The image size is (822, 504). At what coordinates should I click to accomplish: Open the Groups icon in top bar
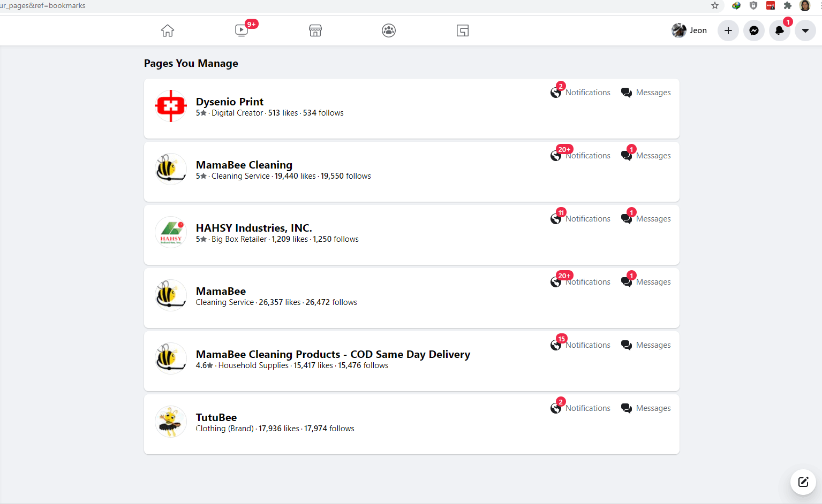[389, 30]
